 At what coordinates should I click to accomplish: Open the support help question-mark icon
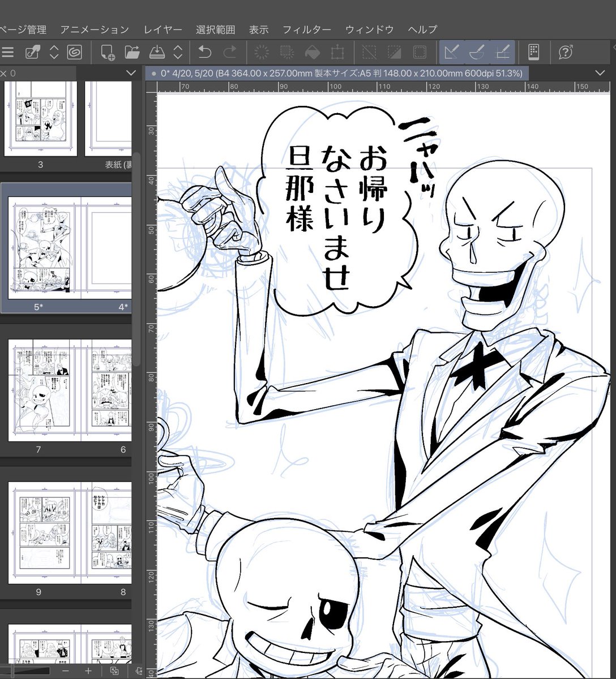click(565, 53)
